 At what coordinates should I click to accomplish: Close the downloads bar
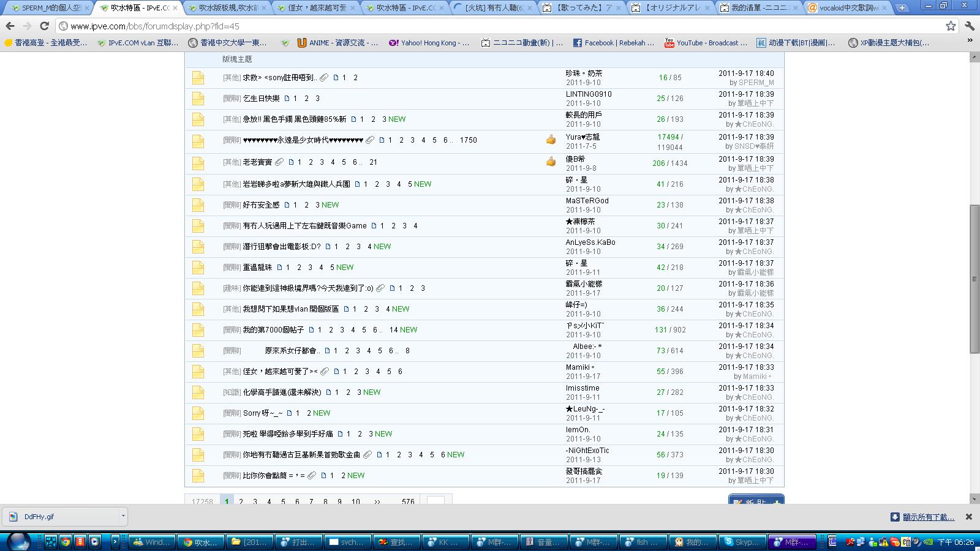tap(968, 517)
